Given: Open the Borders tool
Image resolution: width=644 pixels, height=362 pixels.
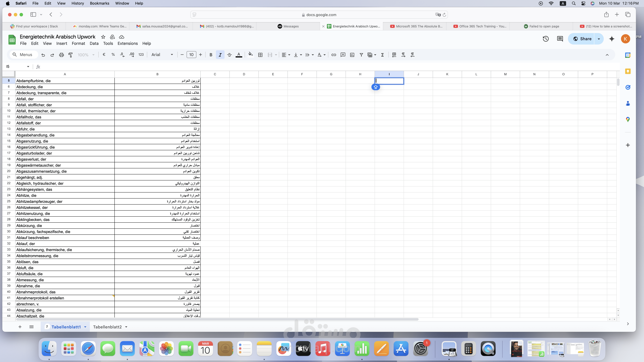Looking at the screenshot, I should coord(260,55).
